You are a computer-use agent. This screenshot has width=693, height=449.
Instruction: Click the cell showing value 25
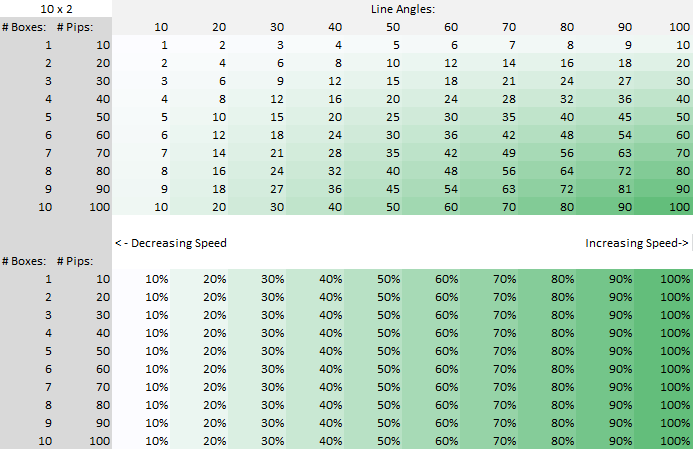392,116
